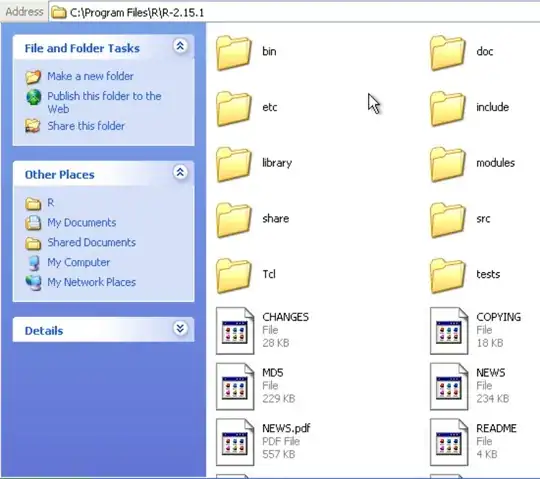Select the MD5 file icon

235,387
